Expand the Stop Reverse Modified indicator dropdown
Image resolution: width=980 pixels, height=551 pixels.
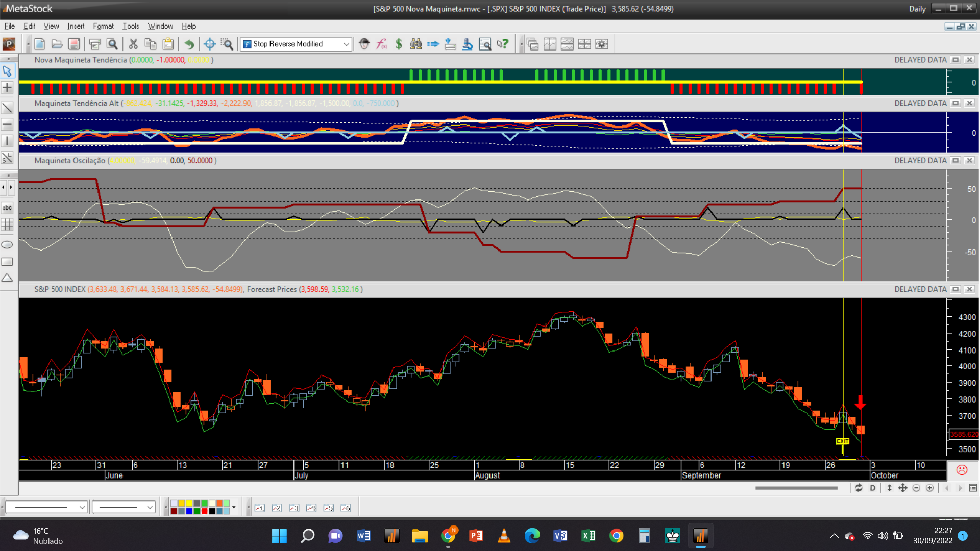pos(346,44)
